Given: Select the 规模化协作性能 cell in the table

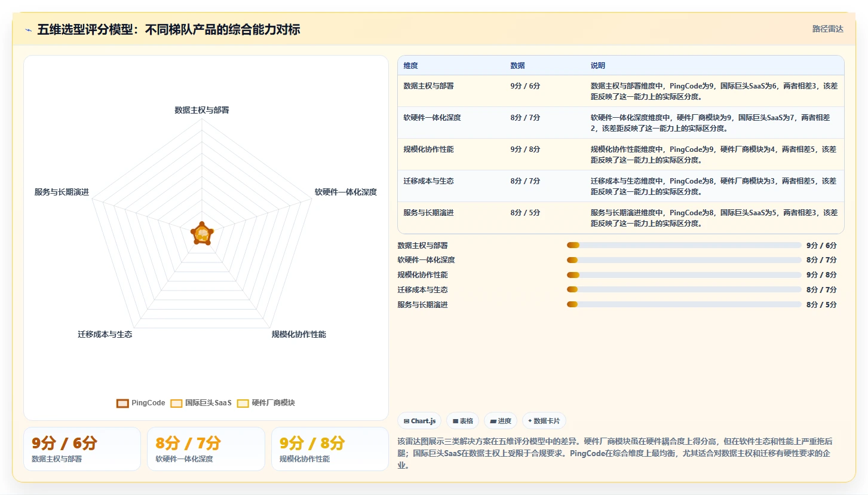Looking at the screenshot, I should (x=428, y=149).
